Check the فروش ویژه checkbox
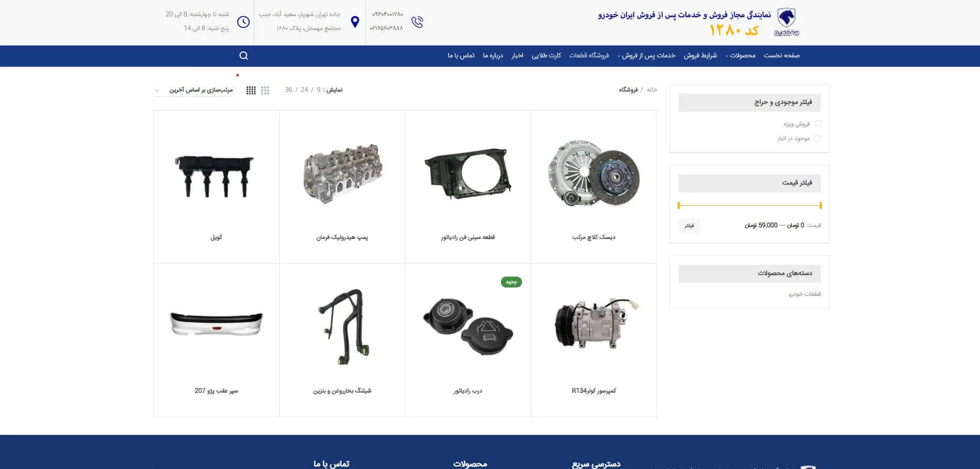Screen dimensions: 980x469 818,124
